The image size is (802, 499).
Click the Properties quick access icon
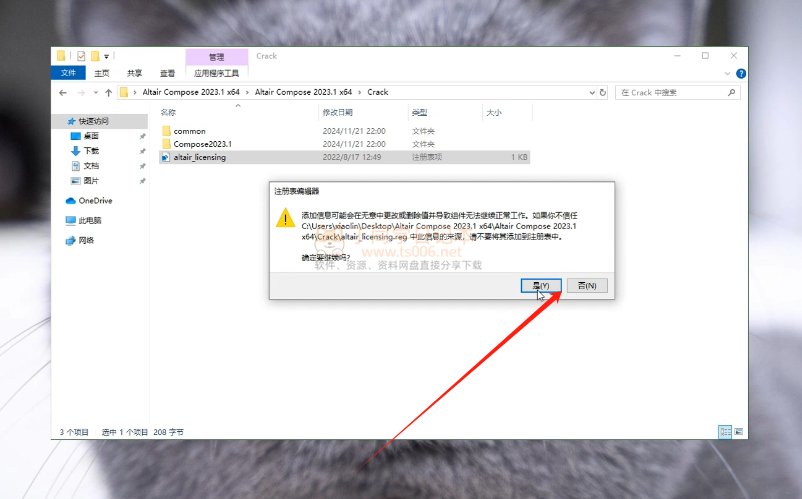click(81, 56)
